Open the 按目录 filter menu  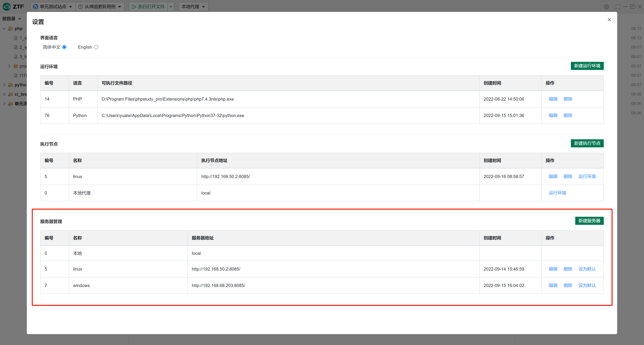pyautogui.click(x=12, y=19)
